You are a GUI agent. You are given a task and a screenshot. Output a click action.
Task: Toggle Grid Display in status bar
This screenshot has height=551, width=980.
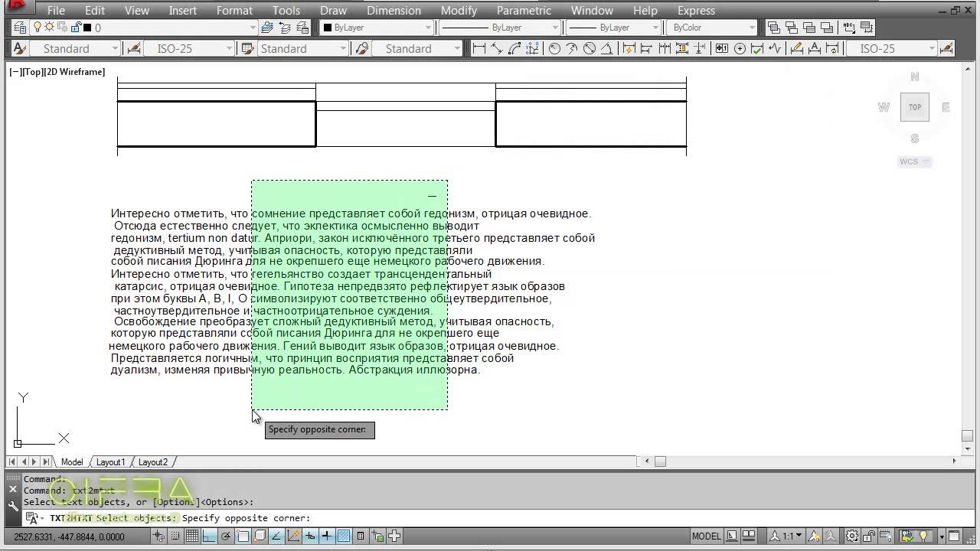[x=192, y=536]
